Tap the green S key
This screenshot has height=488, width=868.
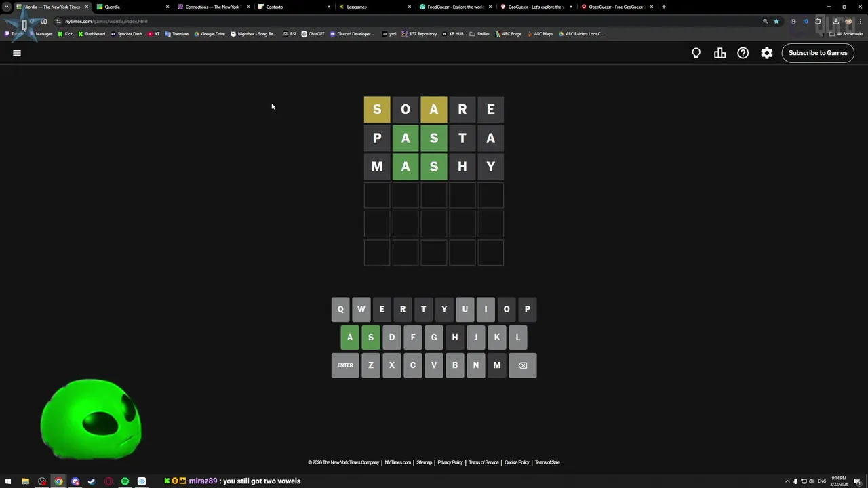(371, 338)
